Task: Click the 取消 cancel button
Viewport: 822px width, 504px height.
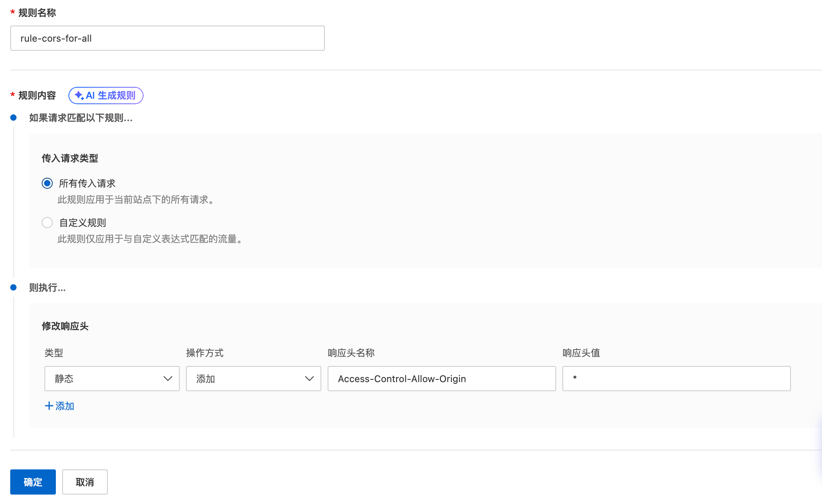Action: (85, 482)
